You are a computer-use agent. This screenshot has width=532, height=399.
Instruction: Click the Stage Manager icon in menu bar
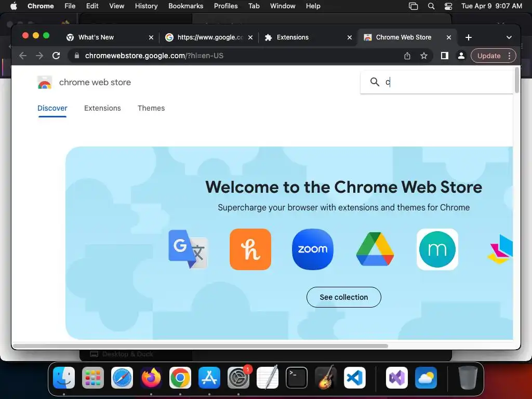(x=413, y=6)
